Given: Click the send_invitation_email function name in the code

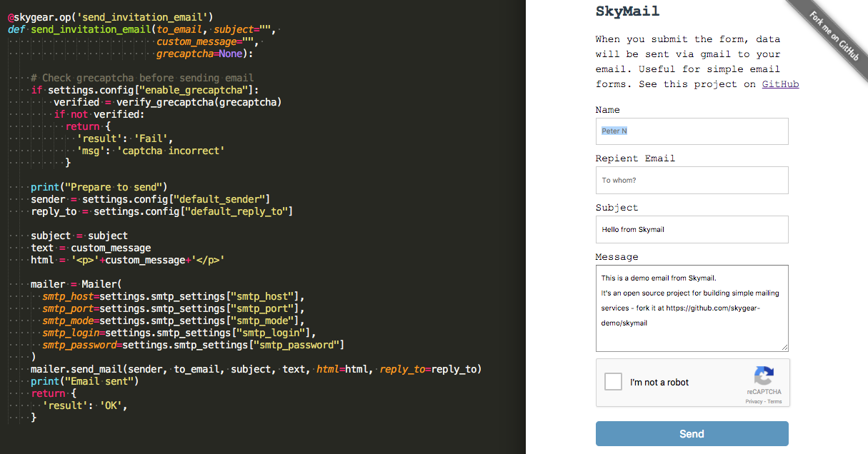Looking at the screenshot, I should click(94, 29).
